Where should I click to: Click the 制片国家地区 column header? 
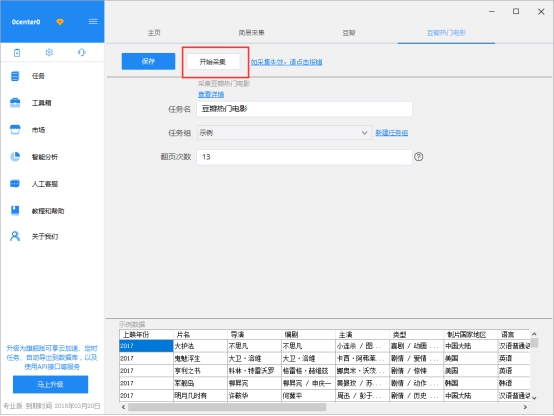coord(471,334)
